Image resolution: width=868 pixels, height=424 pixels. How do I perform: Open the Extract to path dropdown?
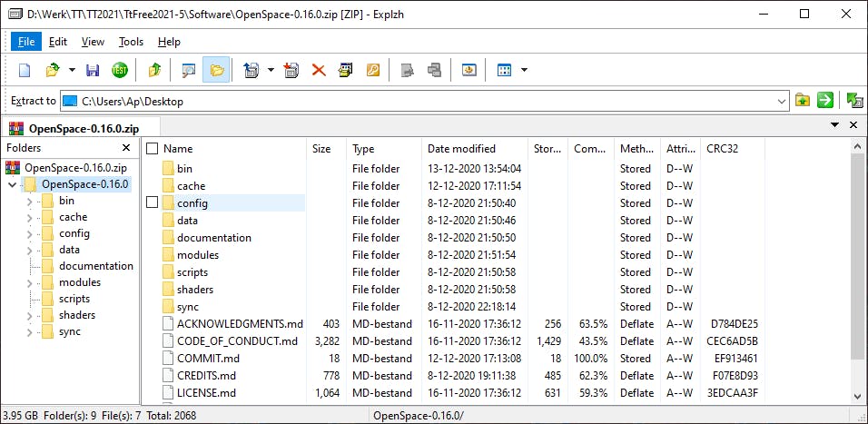[782, 101]
